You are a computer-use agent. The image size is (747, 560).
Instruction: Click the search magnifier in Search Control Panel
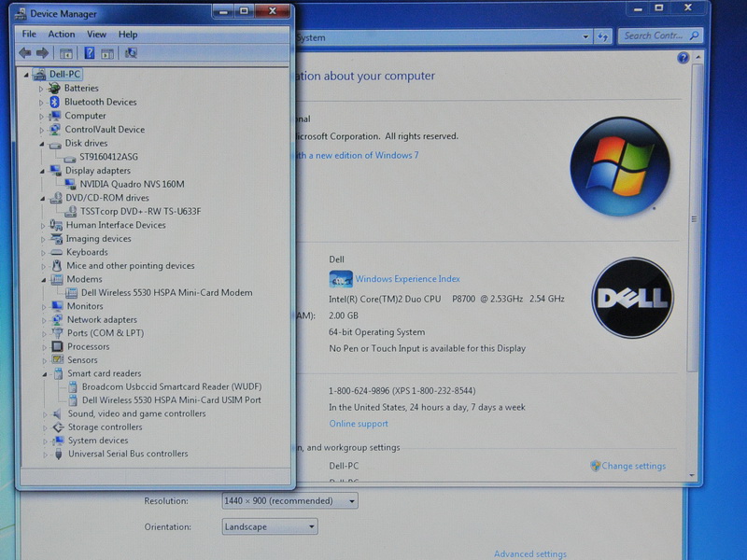[x=694, y=35]
